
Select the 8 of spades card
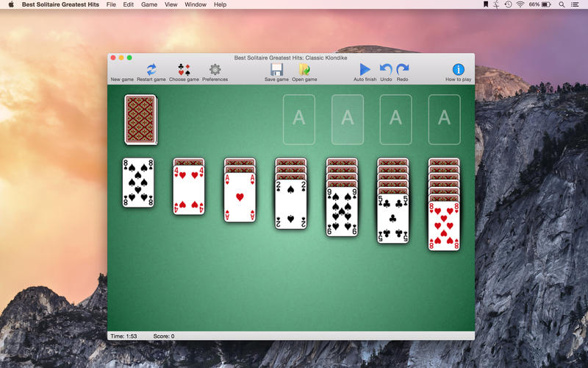(138, 183)
